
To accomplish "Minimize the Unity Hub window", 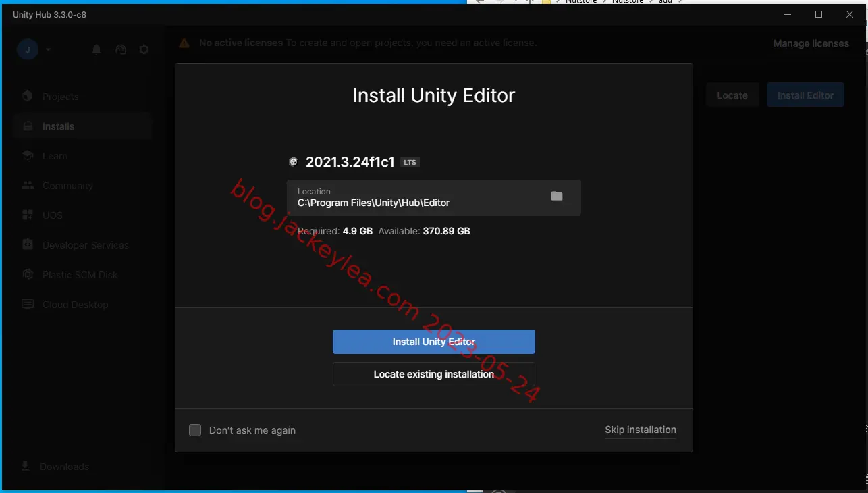I will click(787, 14).
